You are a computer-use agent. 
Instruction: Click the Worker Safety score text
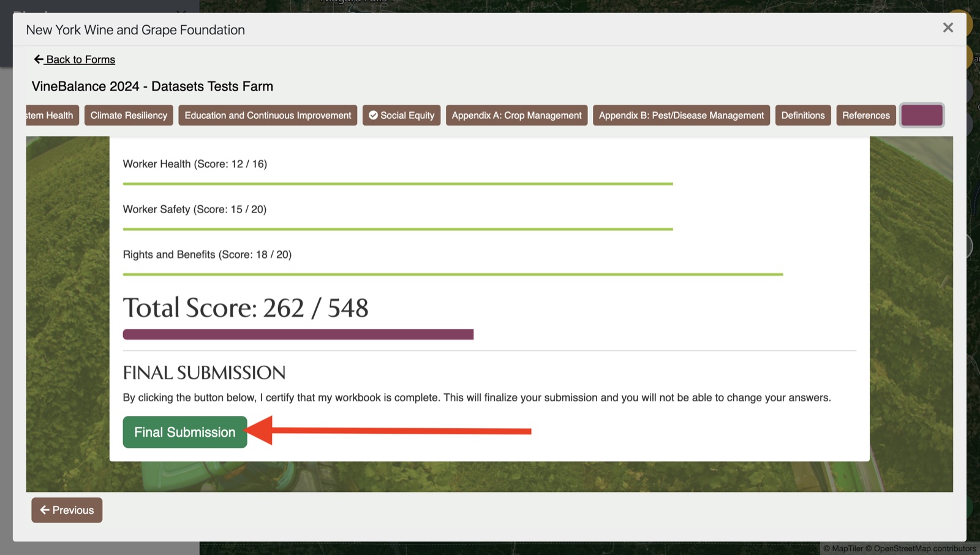[195, 210]
